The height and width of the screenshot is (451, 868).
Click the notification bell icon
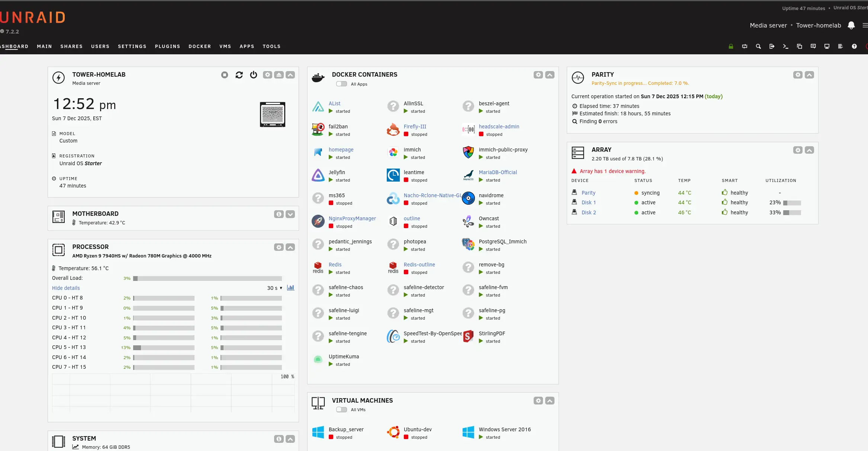[x=851, y=25]
